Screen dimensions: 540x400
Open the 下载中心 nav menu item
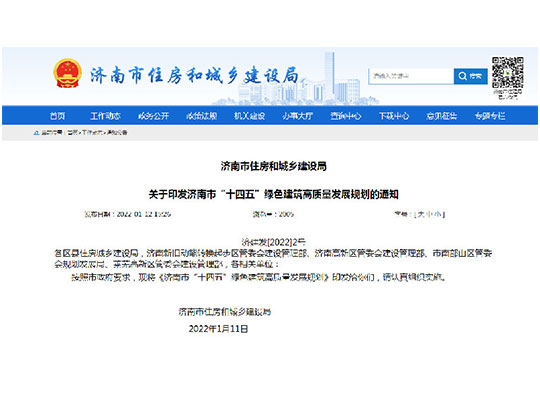click(x=394, y=116)
